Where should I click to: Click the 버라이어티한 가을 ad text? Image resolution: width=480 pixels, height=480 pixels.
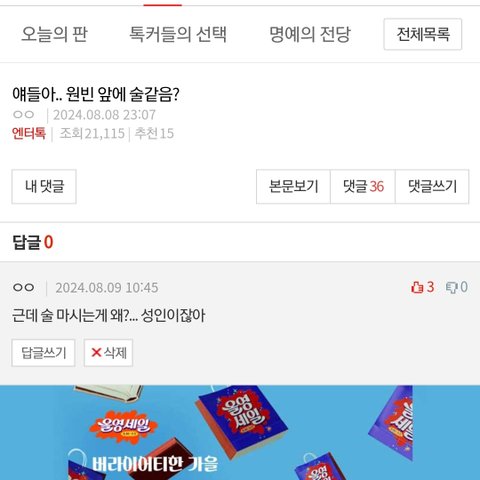click(x=155, y=464)
